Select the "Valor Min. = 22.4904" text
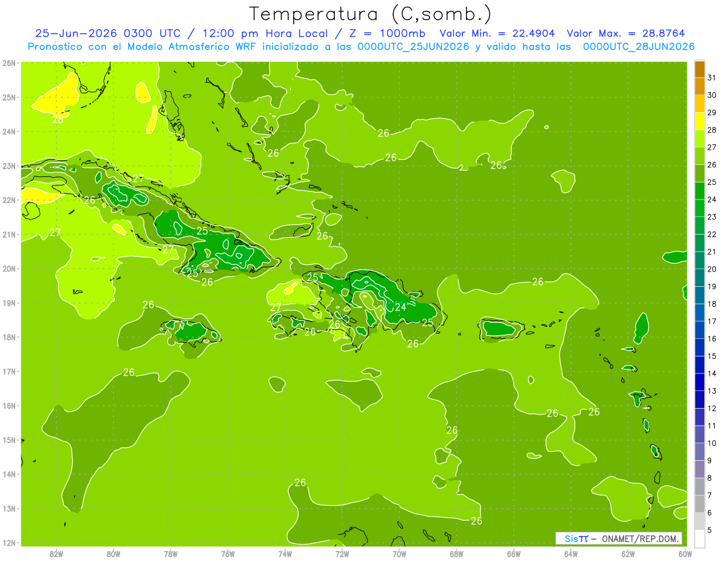Screen dimensions: 728x562 pyautogui.click(x=497, y=33)
